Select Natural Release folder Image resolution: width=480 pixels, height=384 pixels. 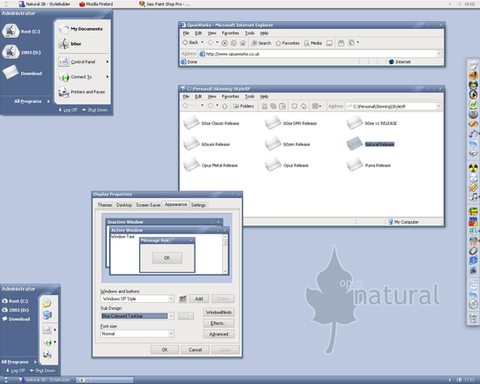(x=370, y=144)
